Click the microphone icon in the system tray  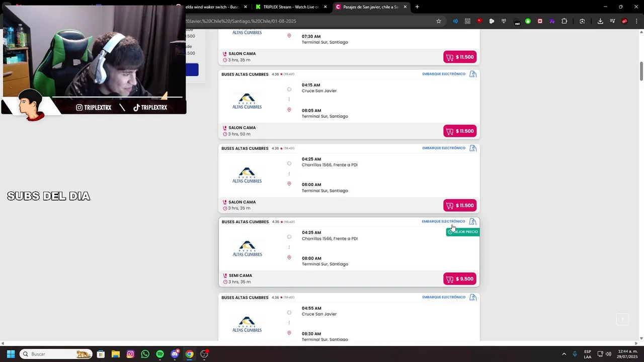(575, 354)
